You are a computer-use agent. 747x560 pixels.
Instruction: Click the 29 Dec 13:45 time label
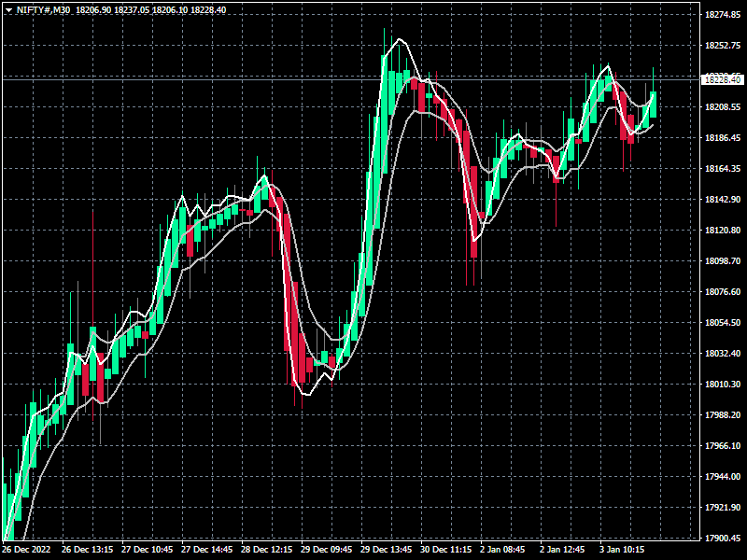coord(386,550)
